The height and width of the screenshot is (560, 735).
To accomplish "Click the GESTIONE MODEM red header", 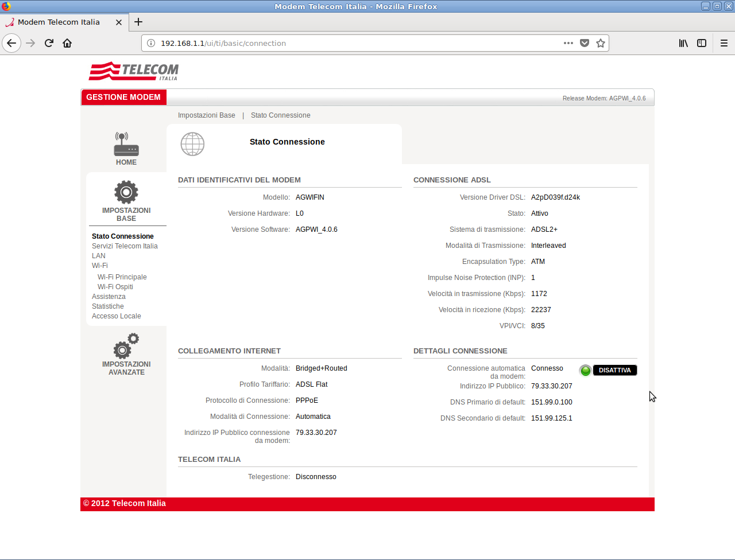I will 123,97.
